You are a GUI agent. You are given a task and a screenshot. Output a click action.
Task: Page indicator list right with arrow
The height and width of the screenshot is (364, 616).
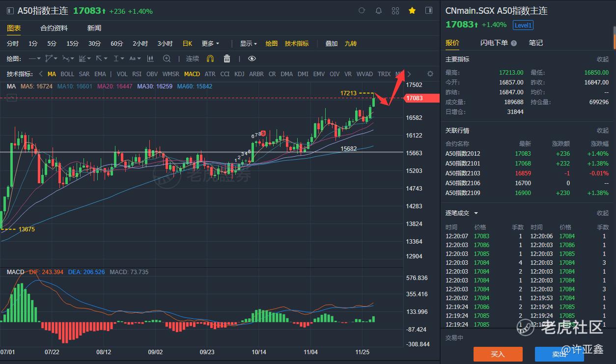click(x=410, y=74)
